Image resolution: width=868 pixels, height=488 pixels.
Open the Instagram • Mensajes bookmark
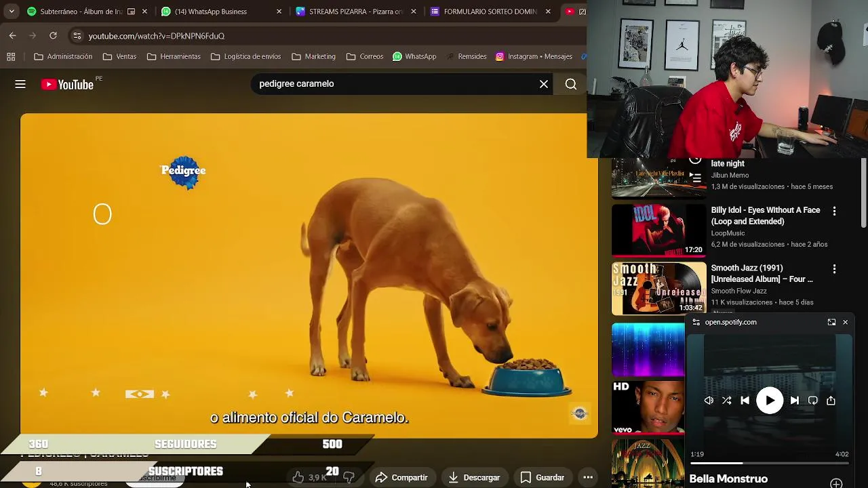[x=534, y=56]
